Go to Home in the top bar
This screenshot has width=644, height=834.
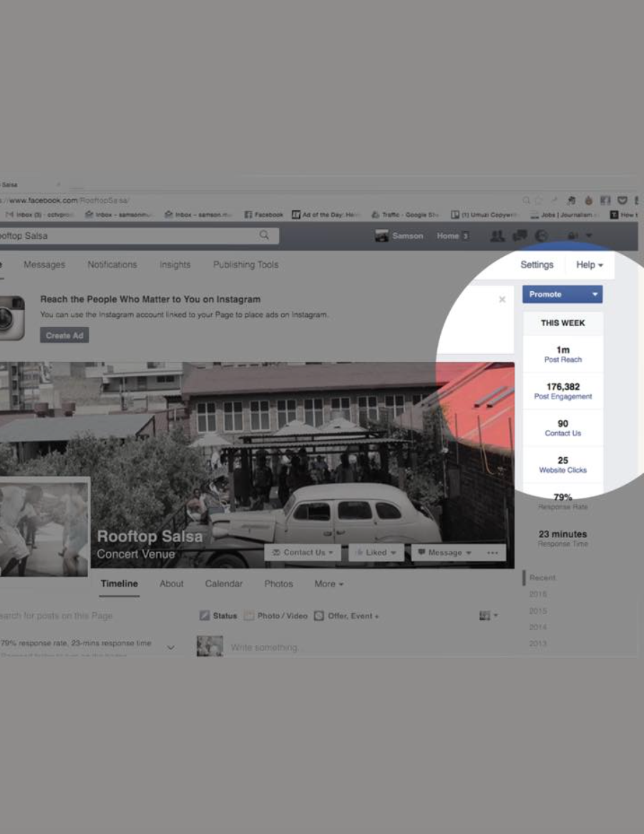(x=448, y=235)
